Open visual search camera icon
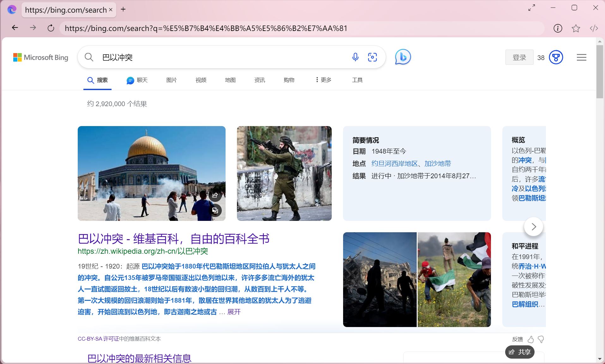 click(x=372, y=57)
